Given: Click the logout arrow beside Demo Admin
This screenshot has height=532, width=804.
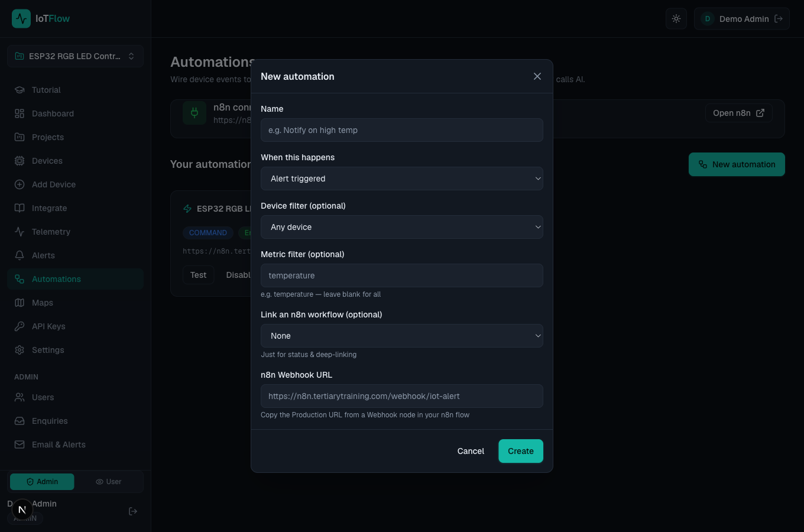Looking at the screenshot, I should (x=779, y=19).
